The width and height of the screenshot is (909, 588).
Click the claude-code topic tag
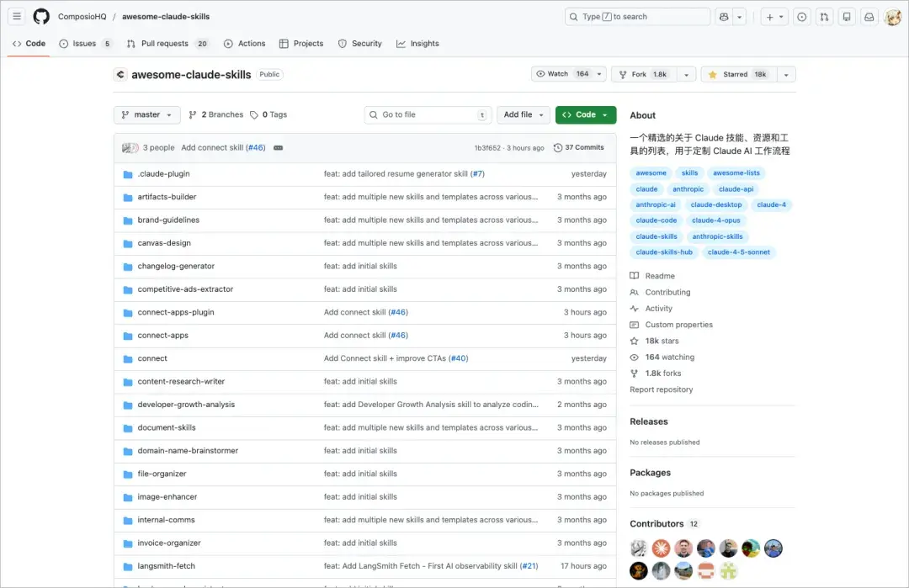[656, 220]
